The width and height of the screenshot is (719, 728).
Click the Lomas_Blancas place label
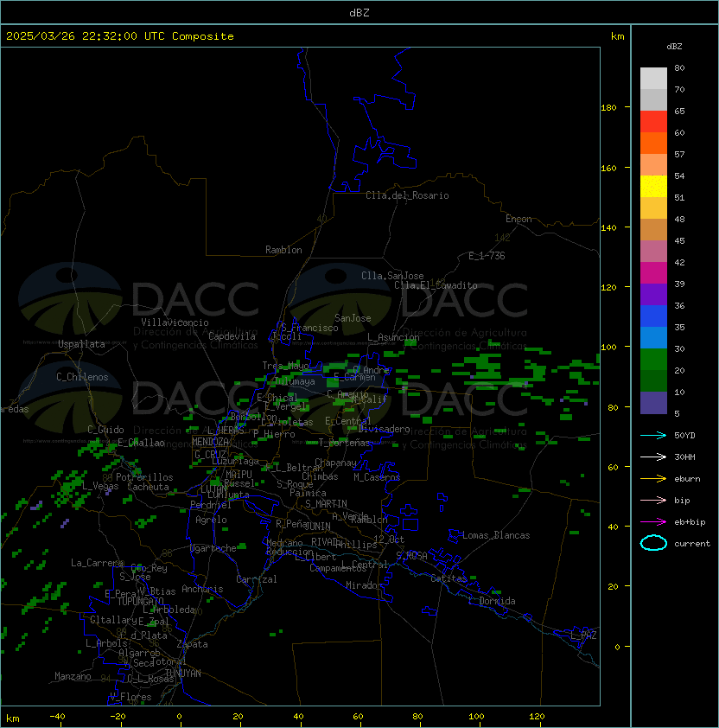point(496,535)
